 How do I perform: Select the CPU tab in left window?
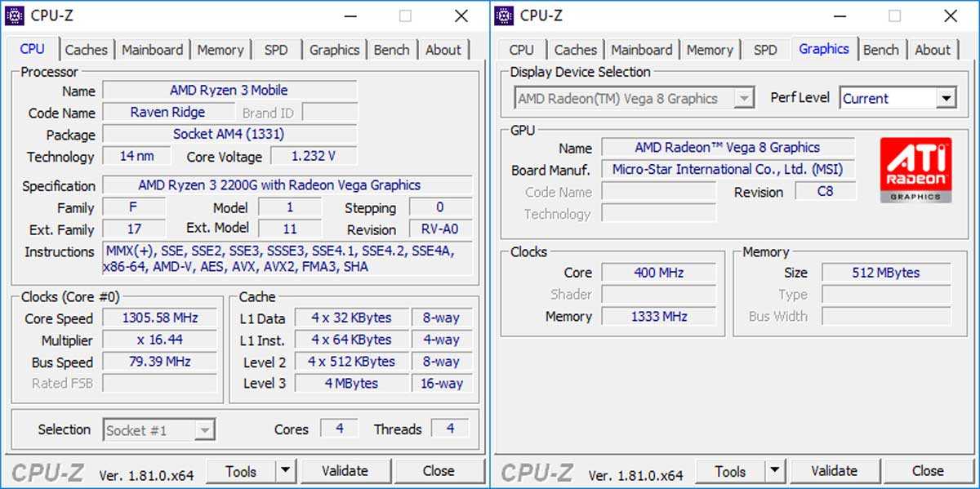click(32, 49)
